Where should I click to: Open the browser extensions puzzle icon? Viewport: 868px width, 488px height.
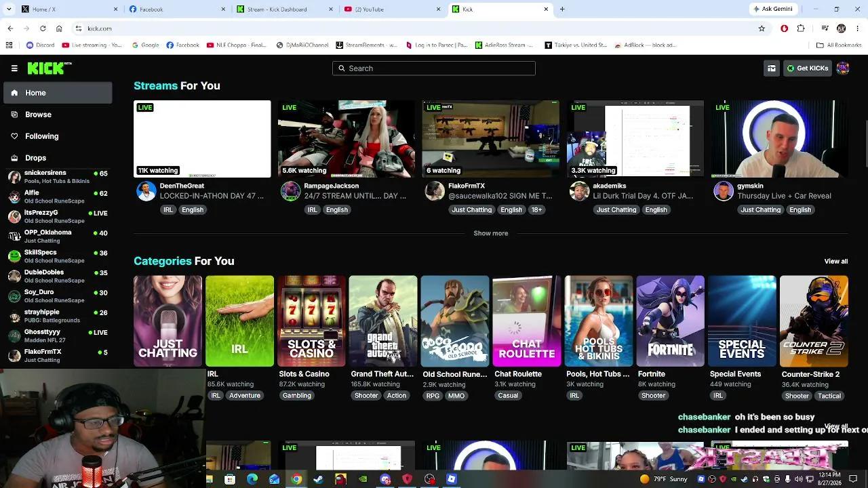pos(801,28)
